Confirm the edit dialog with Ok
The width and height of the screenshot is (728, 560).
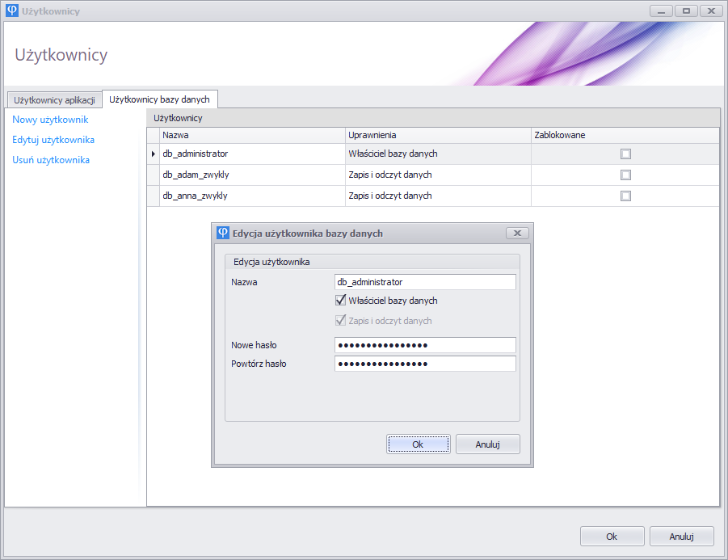click(x=418, y=444)
